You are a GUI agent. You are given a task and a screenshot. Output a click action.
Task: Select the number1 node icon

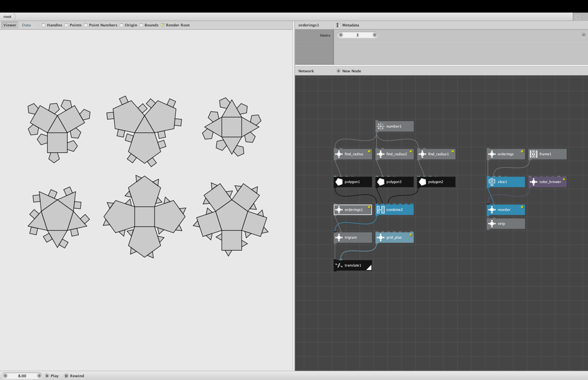click(380, 126)
